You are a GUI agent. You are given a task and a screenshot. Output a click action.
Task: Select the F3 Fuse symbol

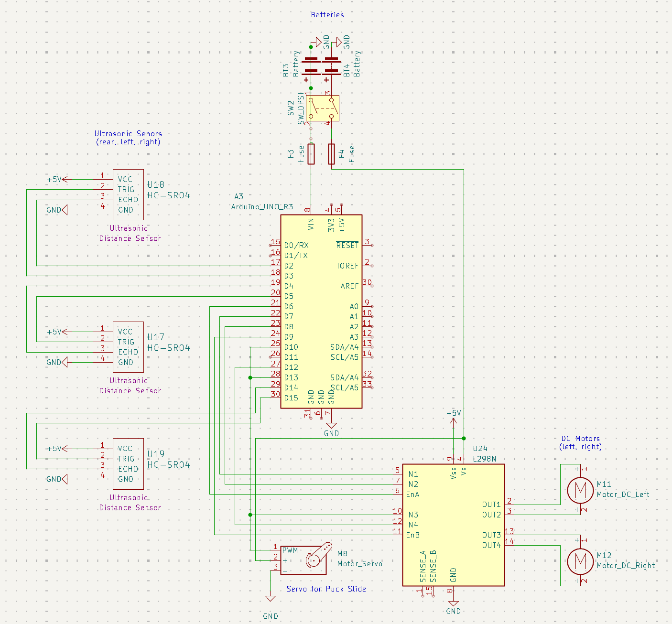click(x=311, y=154)
